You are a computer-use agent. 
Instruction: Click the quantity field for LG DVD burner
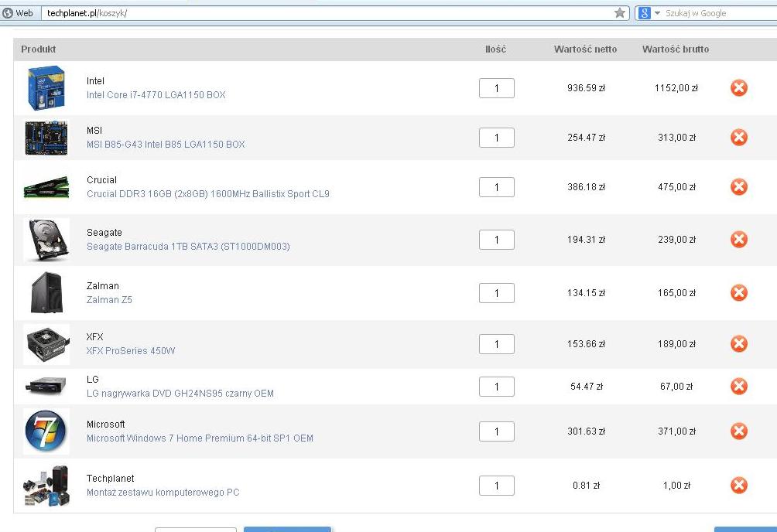coord(497,387)
